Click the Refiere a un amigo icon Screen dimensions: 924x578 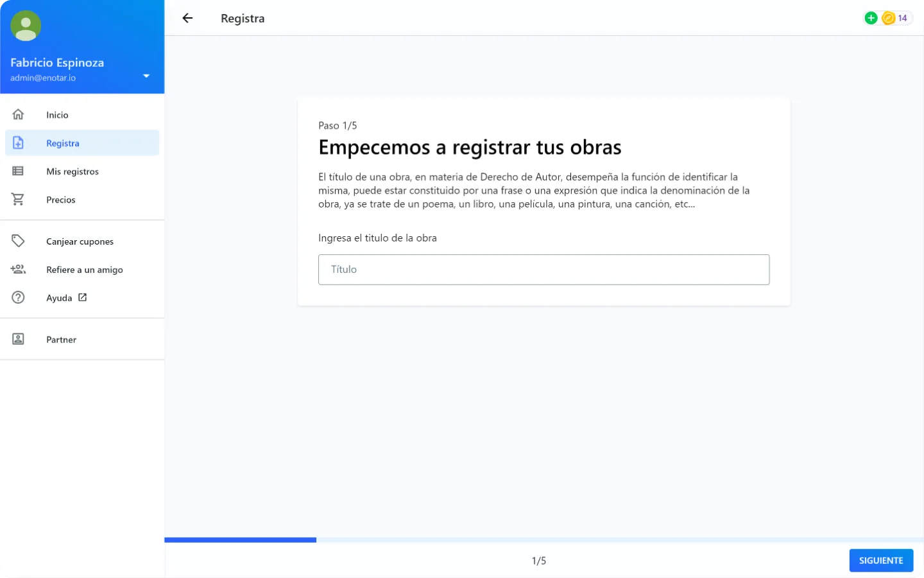coord(18,269)
